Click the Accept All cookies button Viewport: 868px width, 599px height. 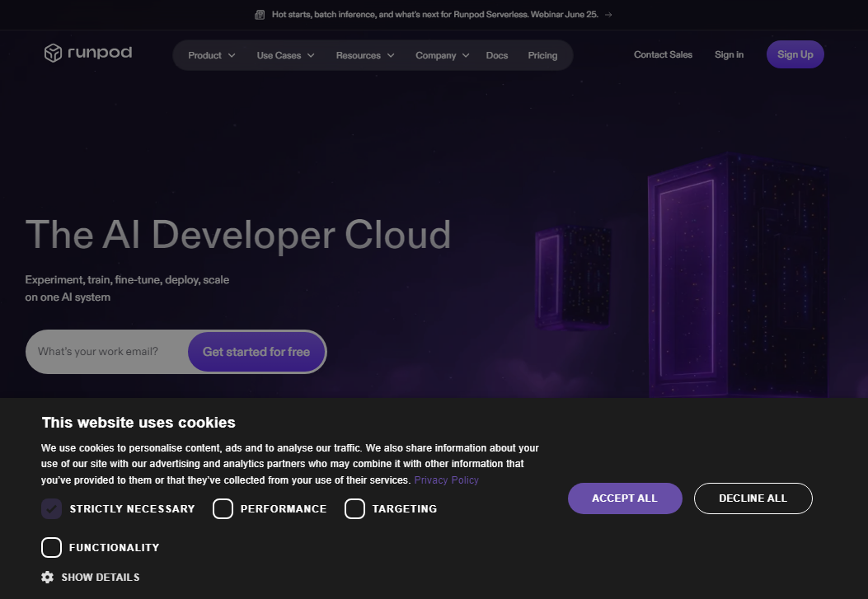[625, 498]
